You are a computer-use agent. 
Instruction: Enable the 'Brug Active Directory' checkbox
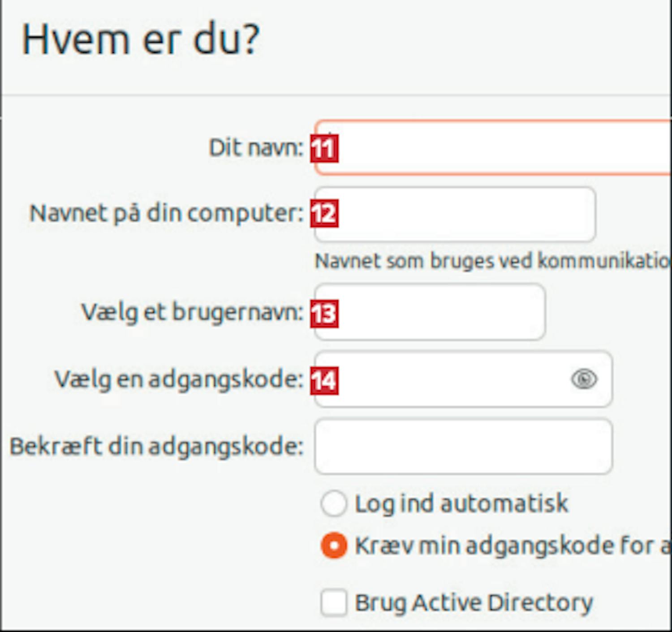click(334, 602)
